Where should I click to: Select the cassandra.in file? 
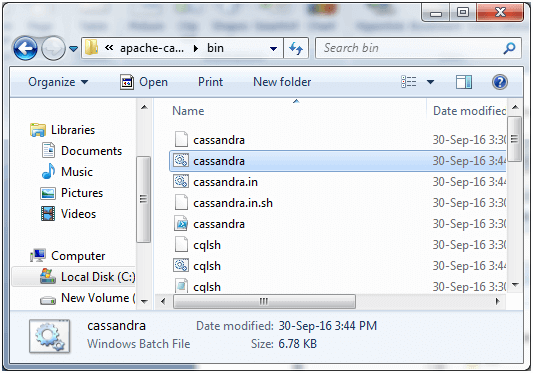[337, 182]
